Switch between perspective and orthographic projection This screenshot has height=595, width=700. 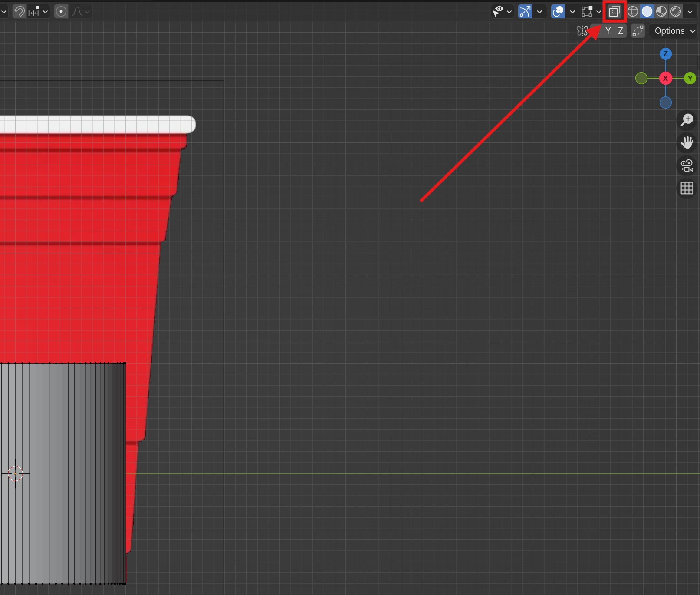point(687,188)
